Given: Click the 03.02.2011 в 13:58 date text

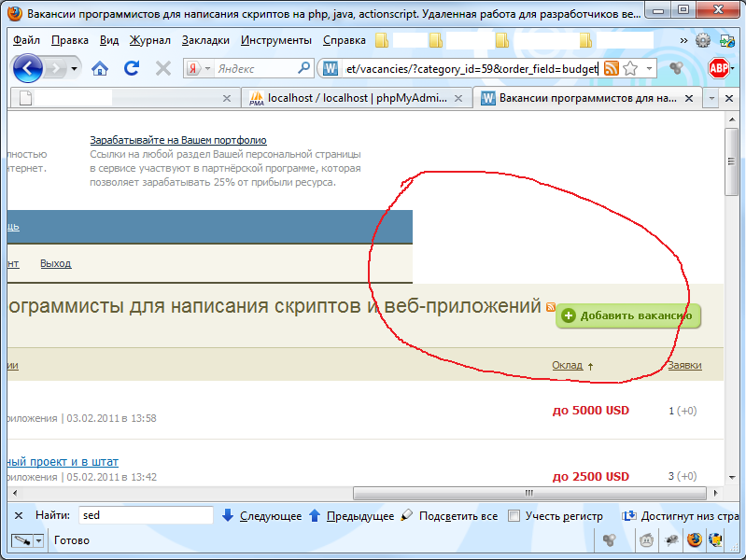Looking at the screenshot, I should 111,418.
